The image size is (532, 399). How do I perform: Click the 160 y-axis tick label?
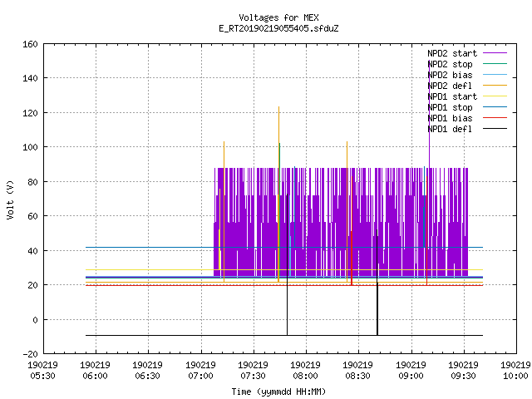coord(30,44)
